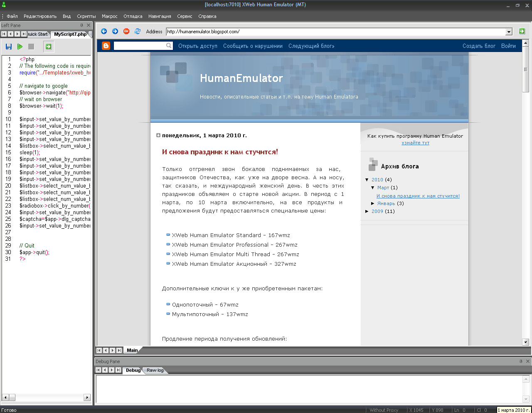This screenshot has height=413, width=532.
Task: Stop page loading with the red STOP icon
Action: click(x=126, y=31)
